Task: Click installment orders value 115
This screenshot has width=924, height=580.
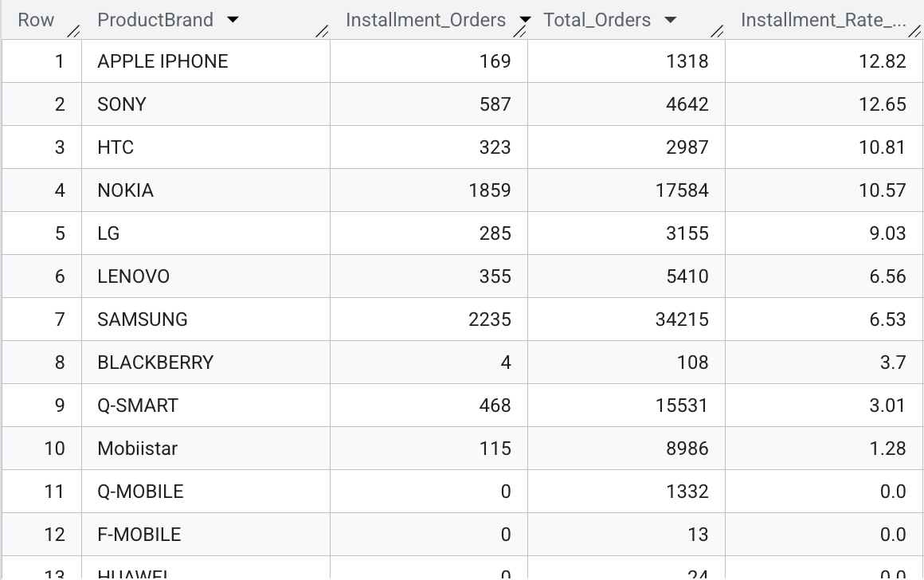Action: (x=495, y=449)
